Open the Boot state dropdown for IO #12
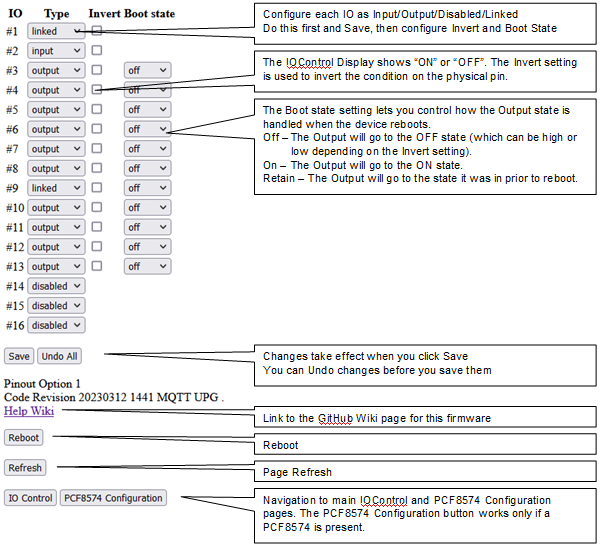 pyautogui.click(x=147, y=247)
